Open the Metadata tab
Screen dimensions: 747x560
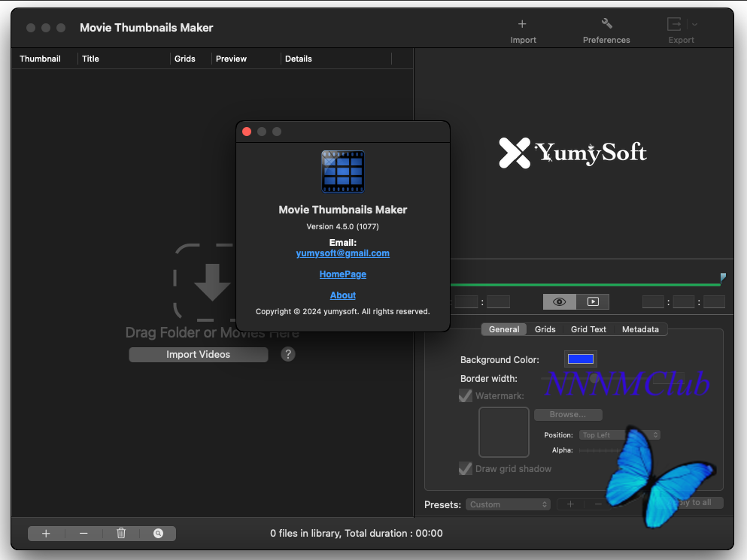(640, 329)
